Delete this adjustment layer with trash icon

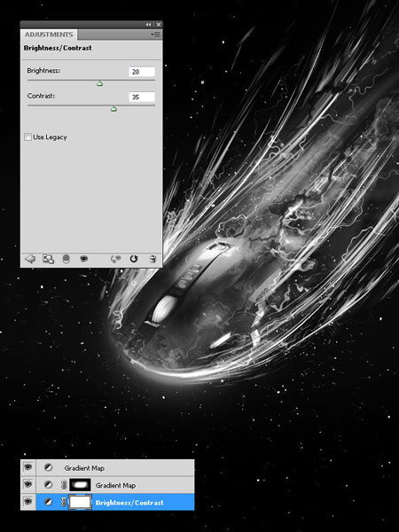click(x=153, y=259)
